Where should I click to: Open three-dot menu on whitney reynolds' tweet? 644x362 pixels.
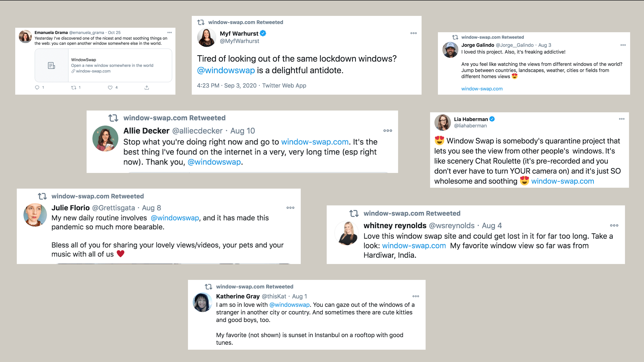click(x=614, y=225)
